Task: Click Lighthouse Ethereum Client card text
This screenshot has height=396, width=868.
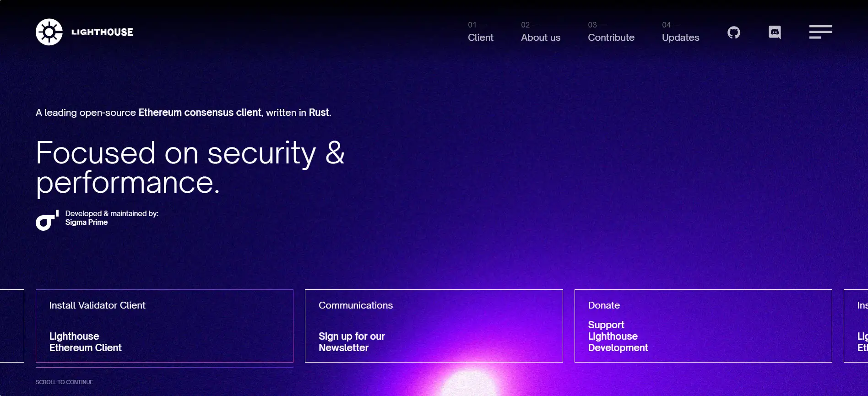Action: pos(85,342)
